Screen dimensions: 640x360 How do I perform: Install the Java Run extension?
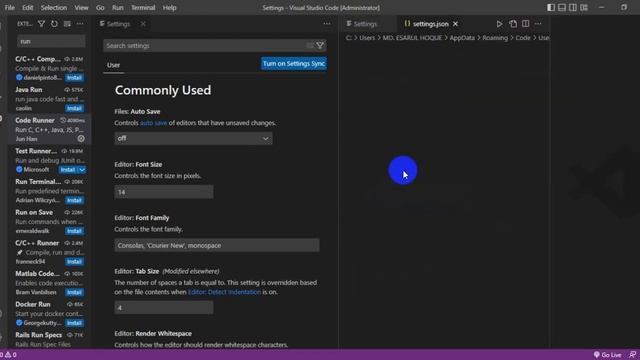[74, 108]
